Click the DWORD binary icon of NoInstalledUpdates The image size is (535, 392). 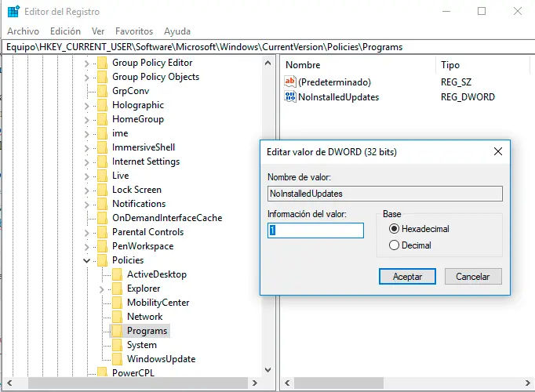(290, 96)
